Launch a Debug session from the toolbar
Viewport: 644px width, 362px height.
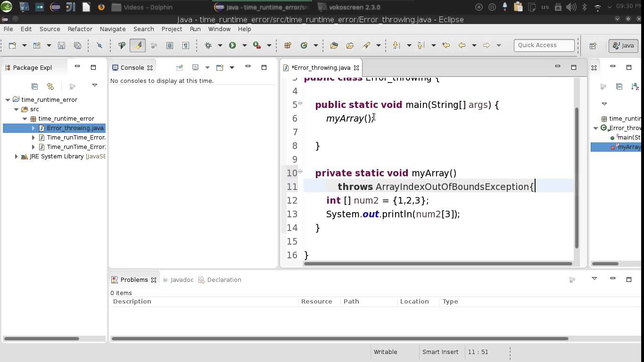(208, 45)
